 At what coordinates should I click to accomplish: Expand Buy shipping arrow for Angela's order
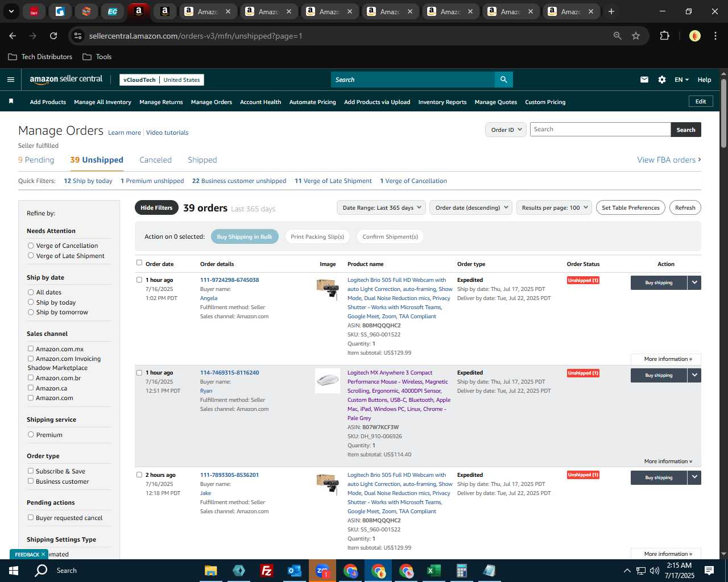coord(694,282)
